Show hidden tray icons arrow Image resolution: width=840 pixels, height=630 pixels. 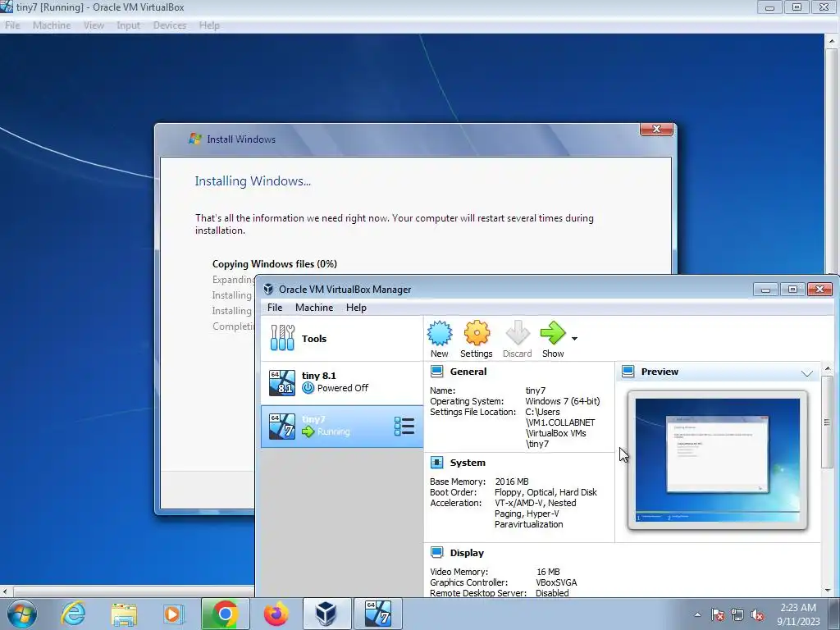tap(697, 614)
